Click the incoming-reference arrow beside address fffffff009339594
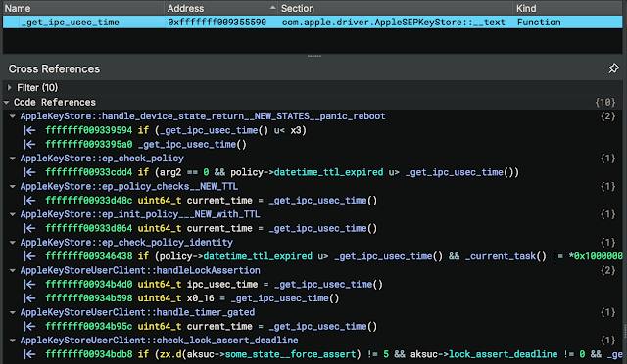 pyautogui.click(x=29, y=130)
